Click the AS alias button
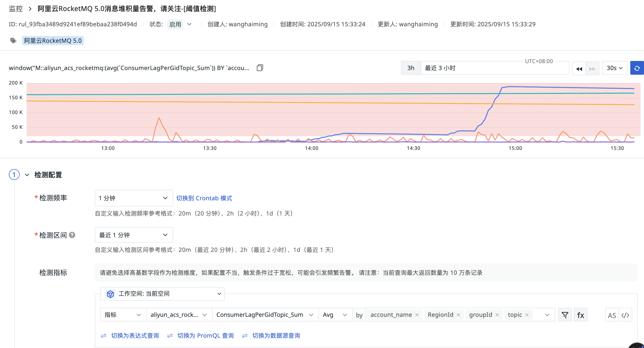This screenshot has height=348, width=644. (x=612, y=315)
